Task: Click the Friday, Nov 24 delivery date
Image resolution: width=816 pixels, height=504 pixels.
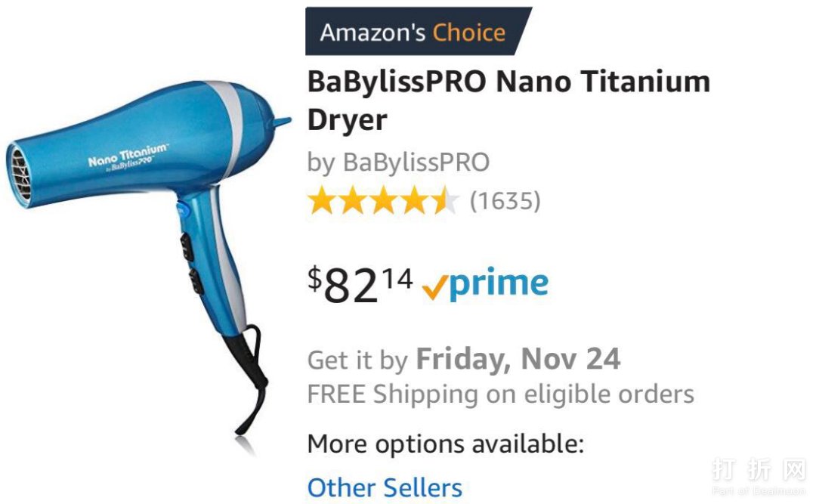Action: [x=518, y=359]
